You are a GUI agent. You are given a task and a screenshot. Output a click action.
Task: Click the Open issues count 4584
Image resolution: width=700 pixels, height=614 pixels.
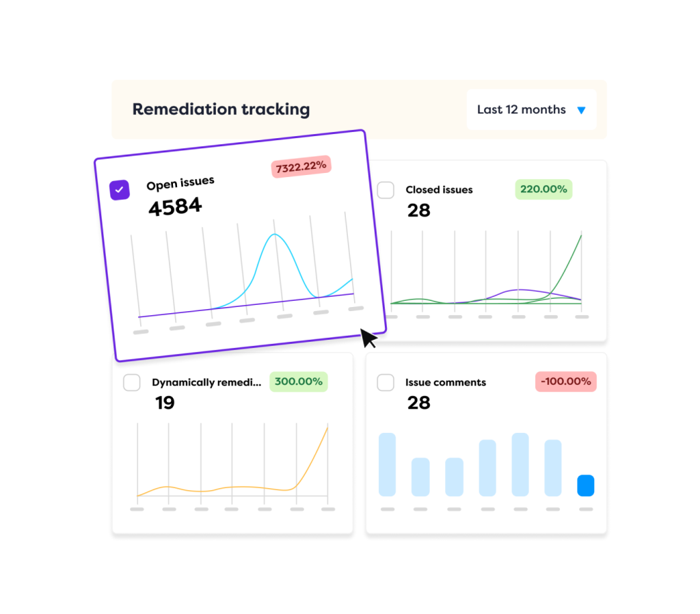pyautogui.click(x=175, y=206)
